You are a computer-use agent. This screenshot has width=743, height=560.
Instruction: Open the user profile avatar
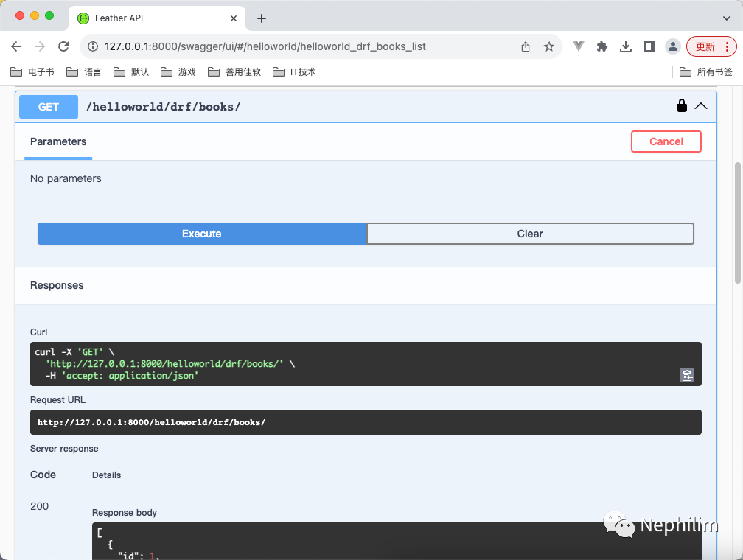(673, 46)
